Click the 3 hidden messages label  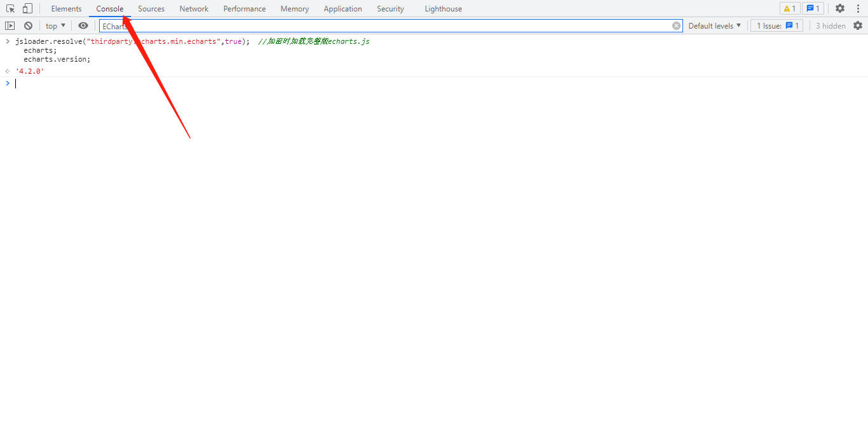coord(831,25)
